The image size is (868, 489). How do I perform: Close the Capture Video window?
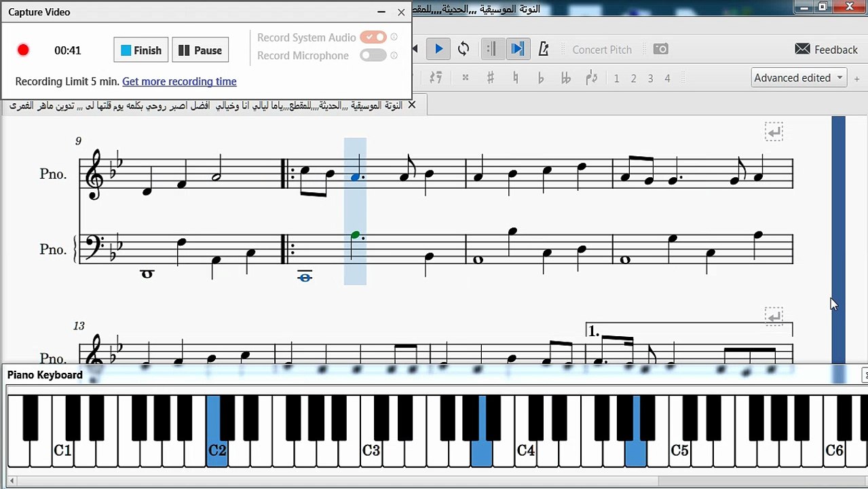[x=401, y=12]
